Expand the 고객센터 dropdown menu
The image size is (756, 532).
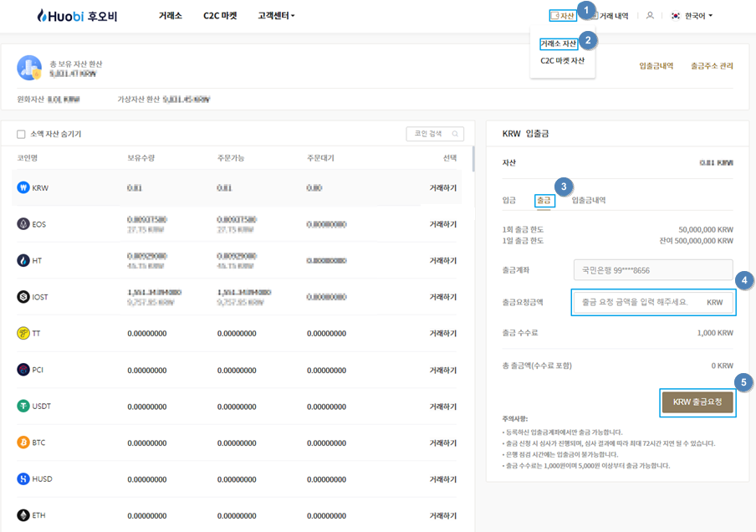(x=276, y=15)
